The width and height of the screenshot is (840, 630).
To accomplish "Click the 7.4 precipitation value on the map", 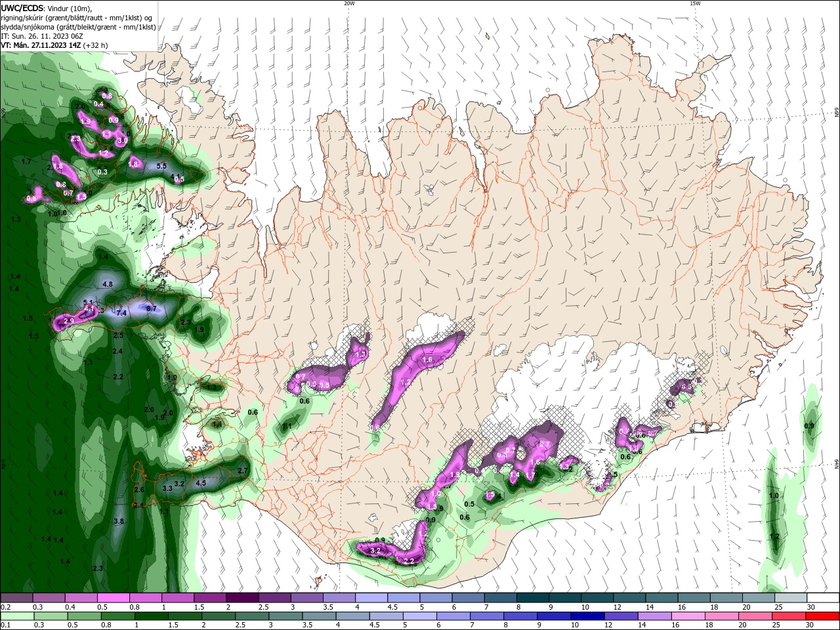I will [x=121, y=313].
